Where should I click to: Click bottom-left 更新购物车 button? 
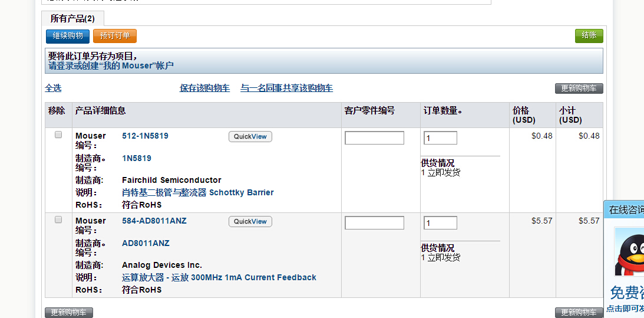click(68, 313)
